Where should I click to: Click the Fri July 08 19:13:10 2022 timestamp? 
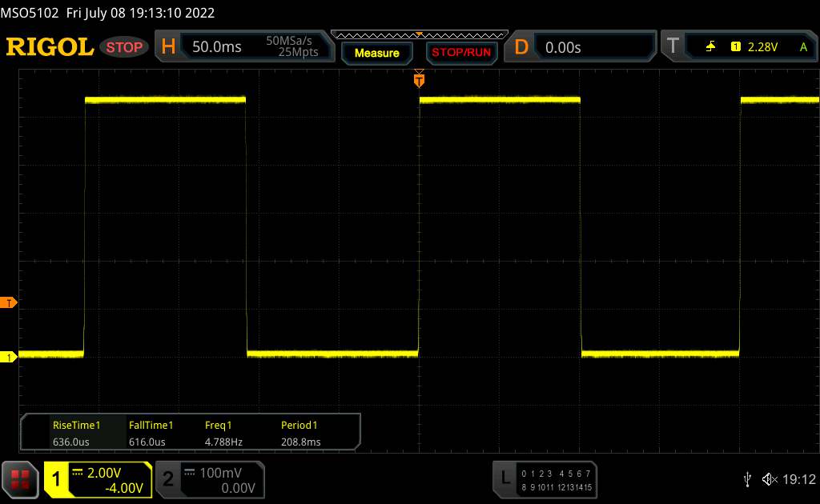[140, 13]
